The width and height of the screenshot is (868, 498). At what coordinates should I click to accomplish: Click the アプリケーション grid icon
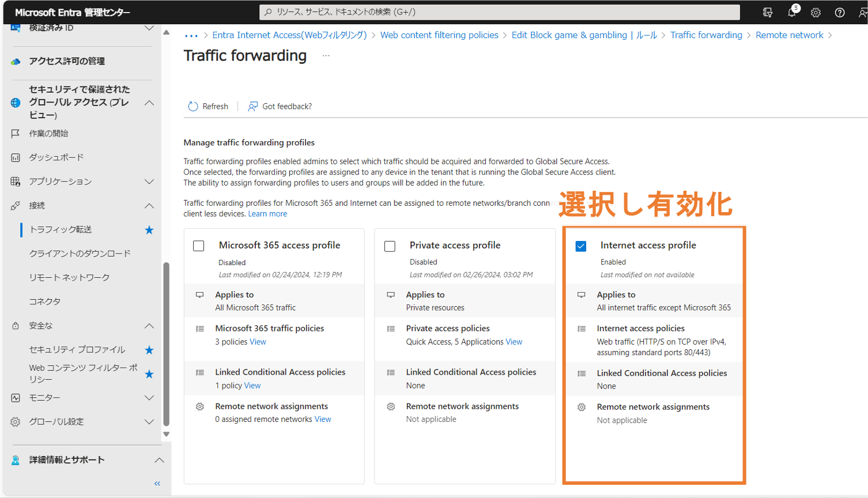[x=16, y=182]
